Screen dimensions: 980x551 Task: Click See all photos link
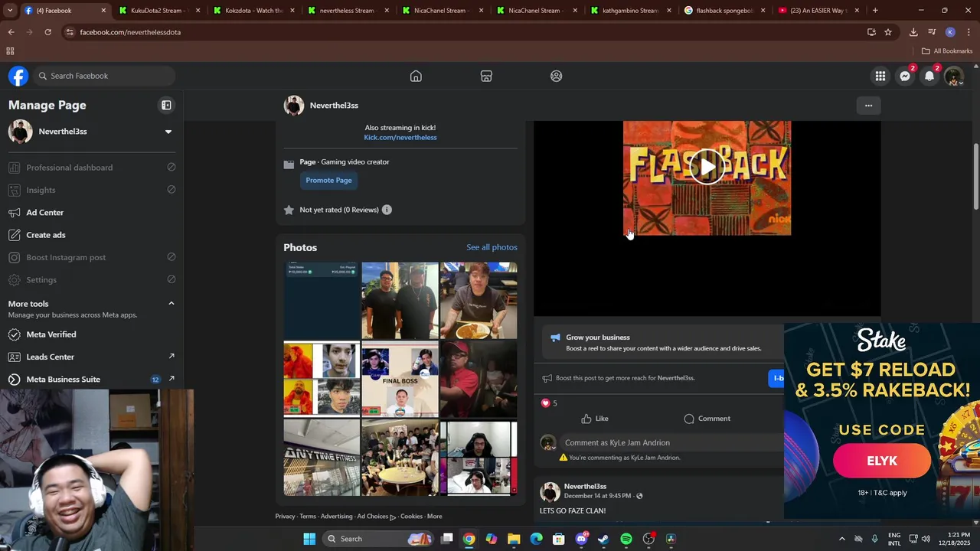click(492, 247)
